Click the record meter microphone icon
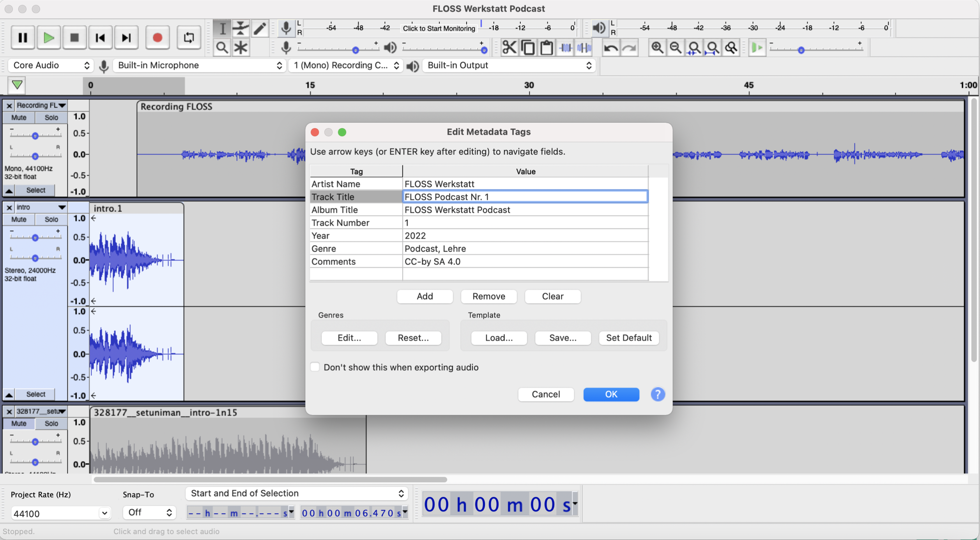Viewport: 980px width, 540px height. click(286, 28)
